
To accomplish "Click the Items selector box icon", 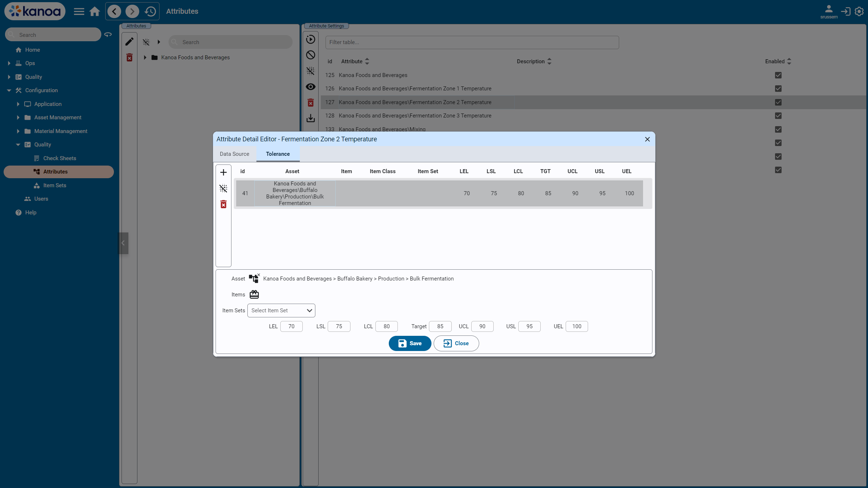I will [x=254, y=294].
